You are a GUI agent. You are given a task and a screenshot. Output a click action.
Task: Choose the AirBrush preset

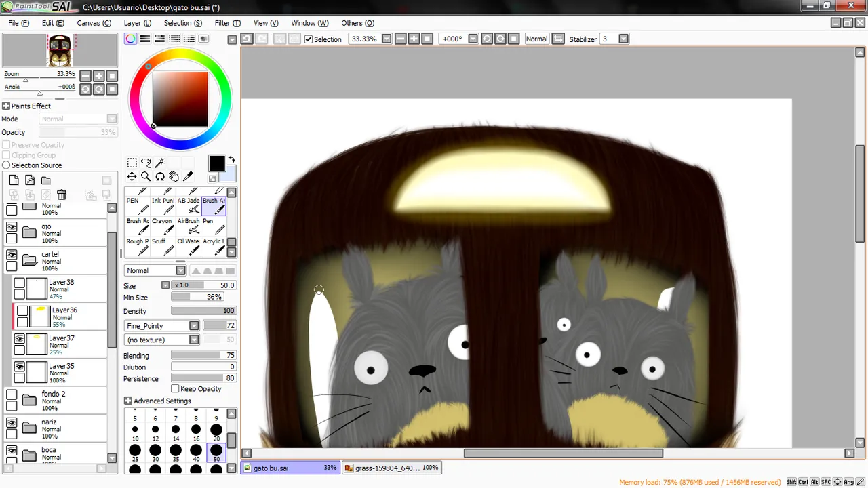(189, 226)
